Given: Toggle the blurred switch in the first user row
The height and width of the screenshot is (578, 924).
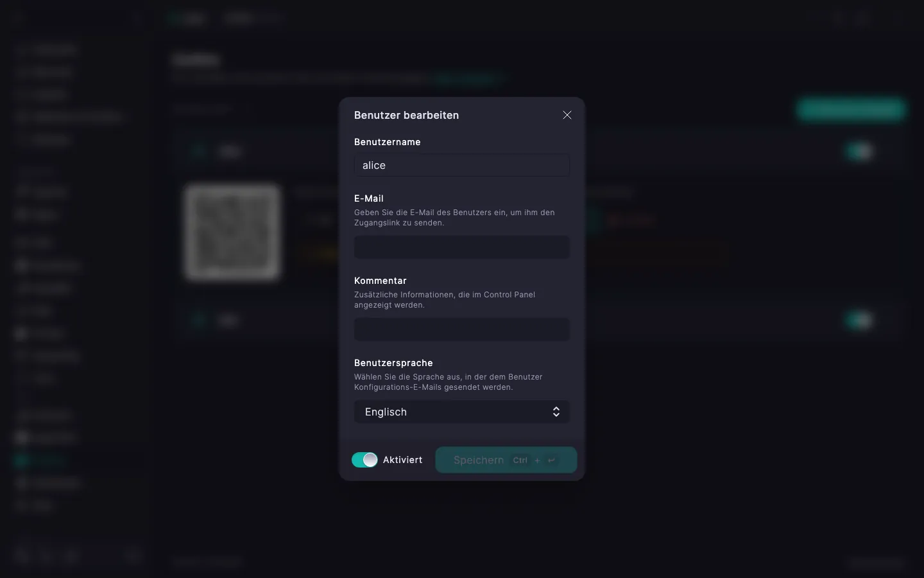Looking at the screenshot, I should click(x=860, y=152).
